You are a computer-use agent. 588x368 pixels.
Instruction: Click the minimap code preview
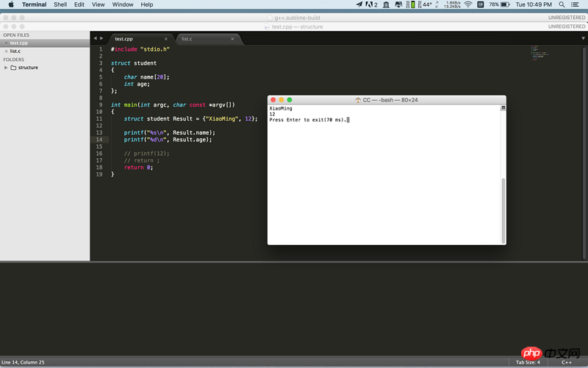click(x=539, y=53)
